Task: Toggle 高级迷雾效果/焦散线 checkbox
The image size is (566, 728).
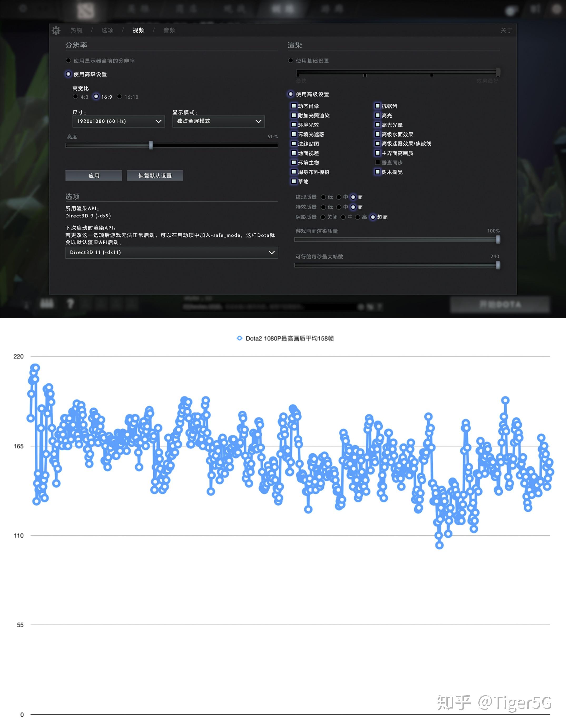Action: (378, 144)
